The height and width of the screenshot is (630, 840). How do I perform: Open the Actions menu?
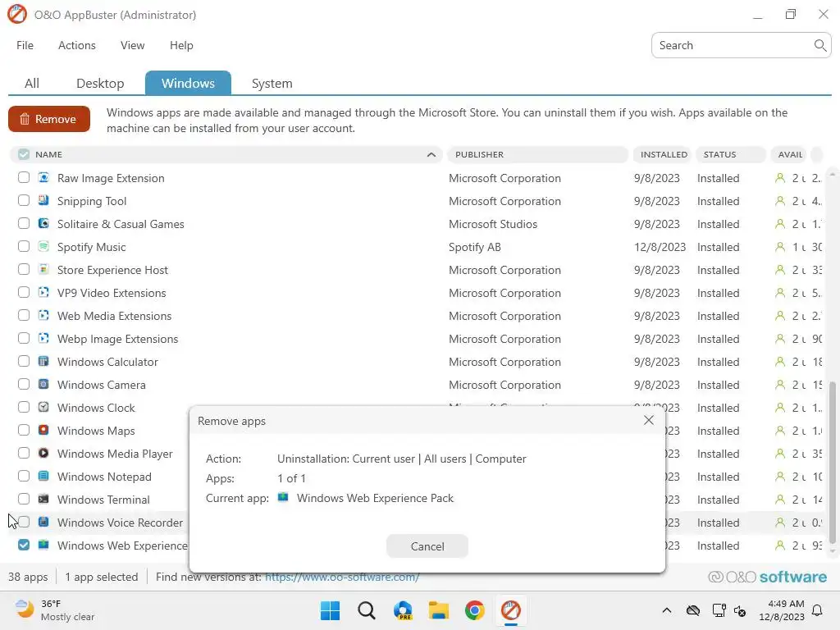77,46
